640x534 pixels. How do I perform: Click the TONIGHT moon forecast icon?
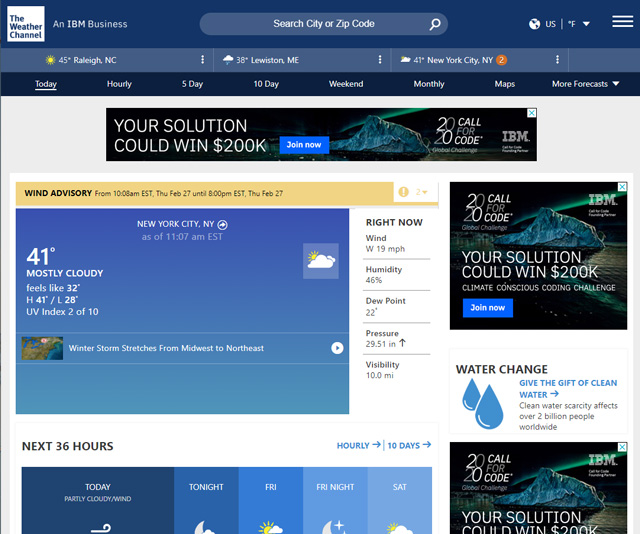pyautogui.click(x=205, y=527)
